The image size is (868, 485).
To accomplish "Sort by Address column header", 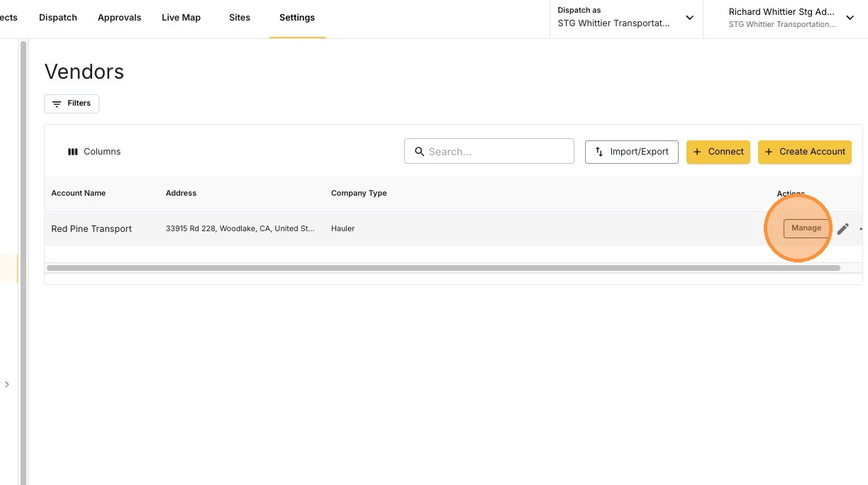I will click(x=181, y=193).
